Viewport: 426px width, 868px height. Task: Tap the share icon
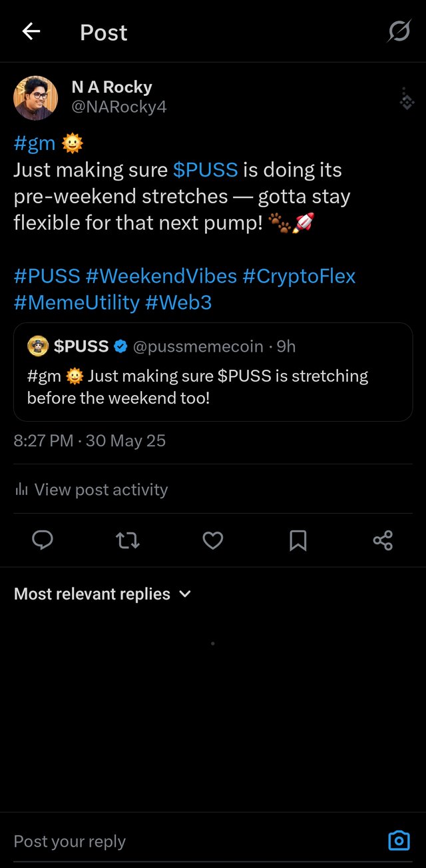pos(383,540)
